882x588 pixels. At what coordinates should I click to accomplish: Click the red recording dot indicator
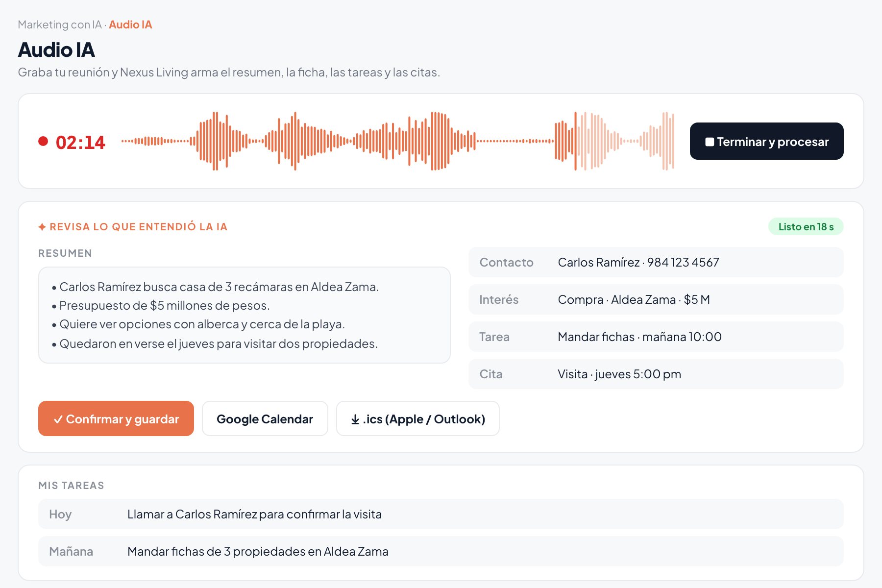tap(43, 141)
